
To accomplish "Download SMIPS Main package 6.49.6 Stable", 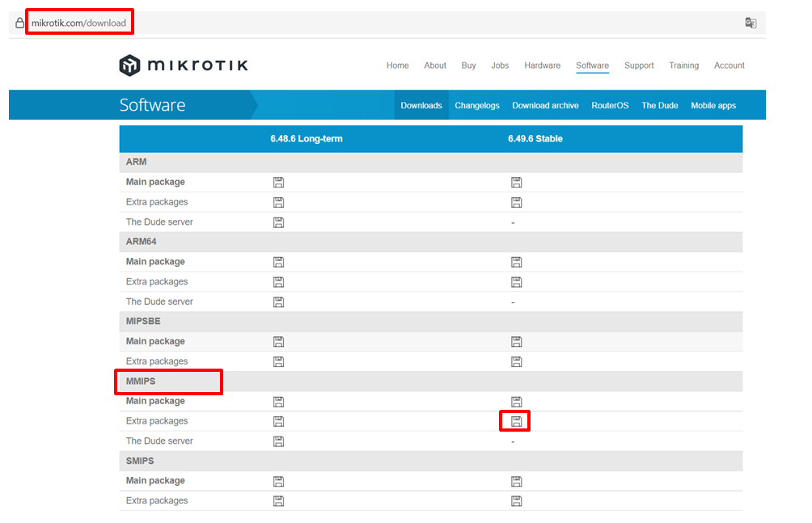I will [516, 481].
